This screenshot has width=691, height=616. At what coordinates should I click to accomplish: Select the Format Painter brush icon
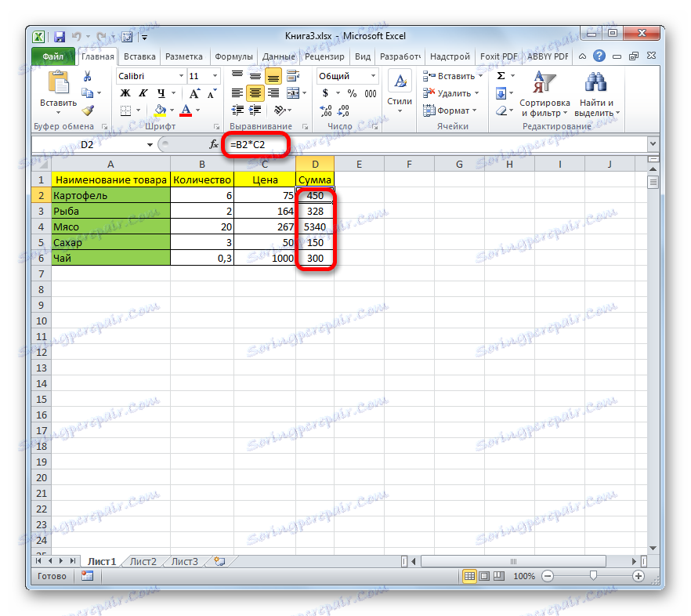[88, 111]
